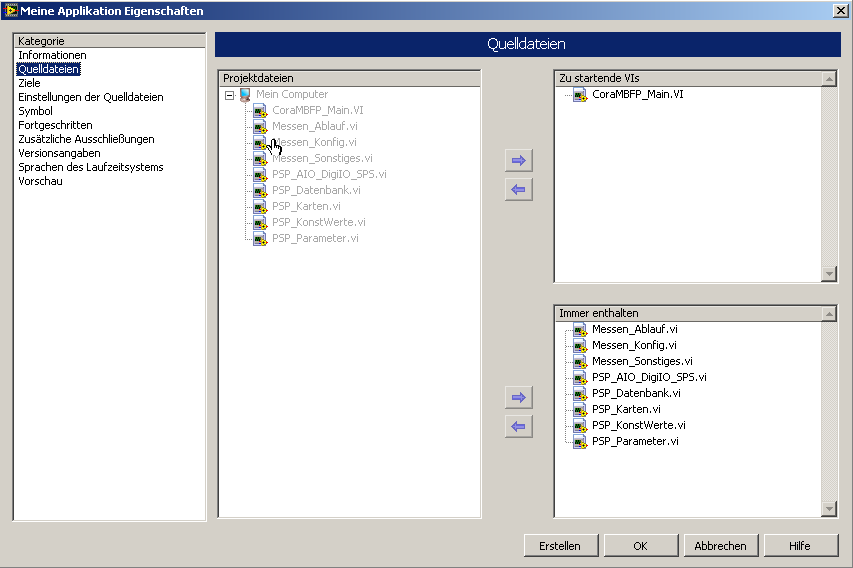Open Sprachen des Laufzeitsystems category
The width and height of the screenshot is (853, 568).
pos(91,167)
